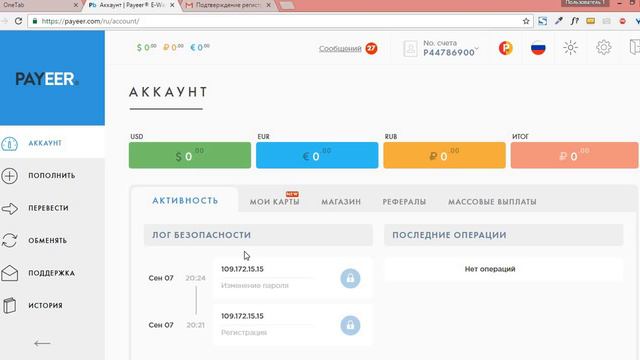Screen dimensions: 640x360
Task: Toggle the brightness sun icon
Action: [x=570, y=48]
